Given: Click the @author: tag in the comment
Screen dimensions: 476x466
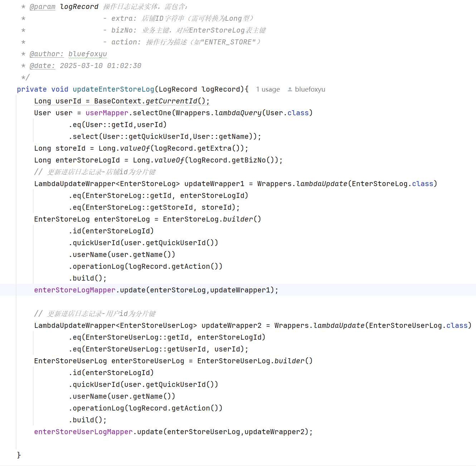Looking at the screenshot, I should (47, 54).
